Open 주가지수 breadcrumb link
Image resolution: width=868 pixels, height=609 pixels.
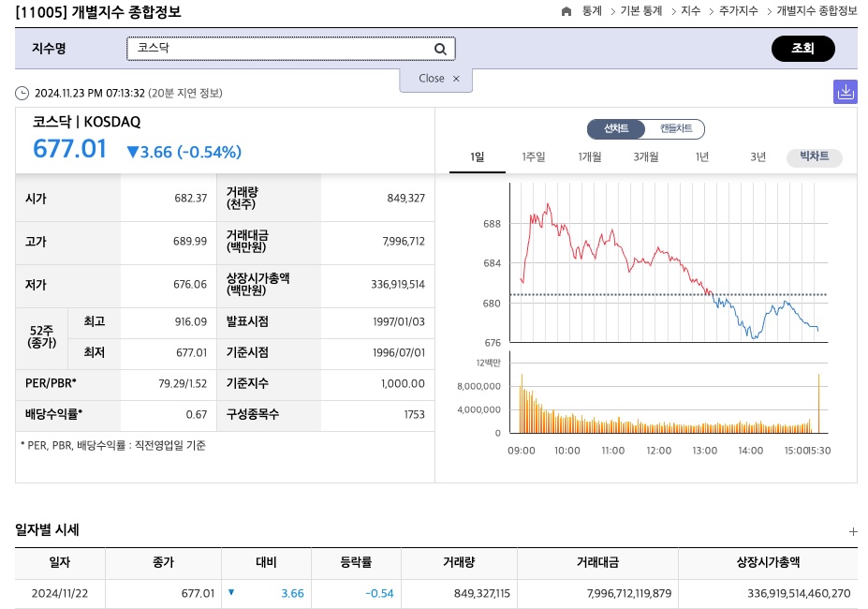click(x=739, y=11)
